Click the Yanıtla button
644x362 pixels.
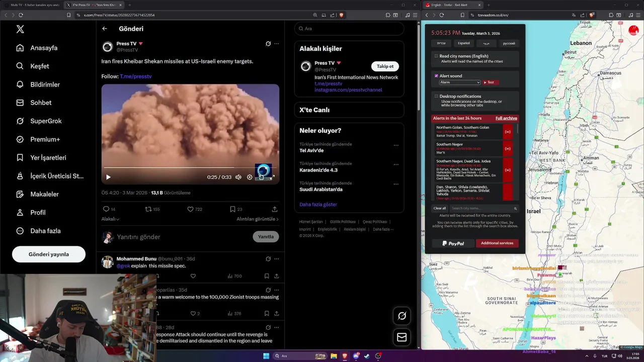(266, 237)
